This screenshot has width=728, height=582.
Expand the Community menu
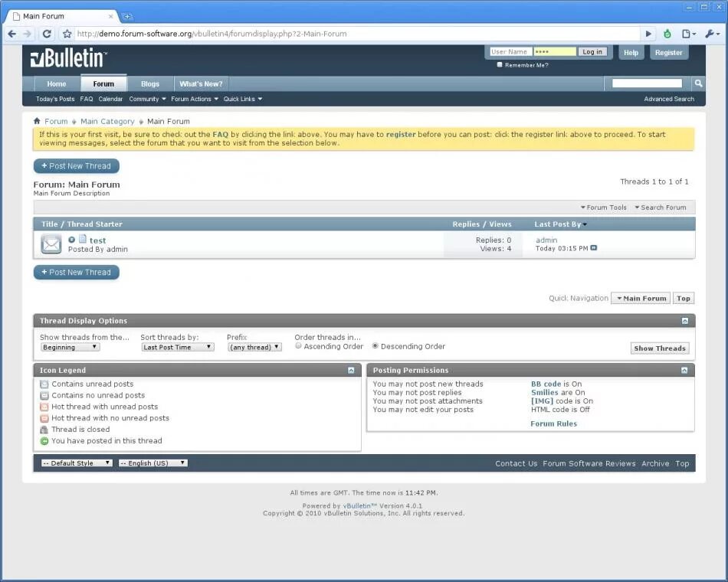pos(147,99)
